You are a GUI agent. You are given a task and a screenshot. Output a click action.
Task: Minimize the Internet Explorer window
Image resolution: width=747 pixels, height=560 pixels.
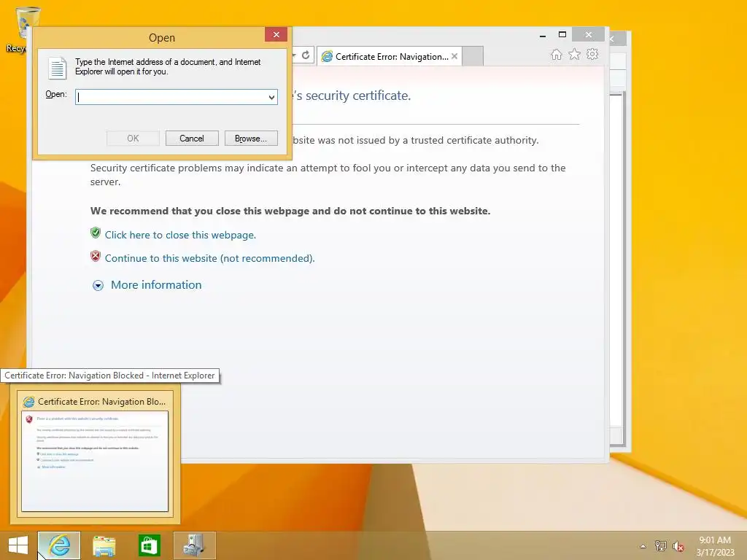543,35
